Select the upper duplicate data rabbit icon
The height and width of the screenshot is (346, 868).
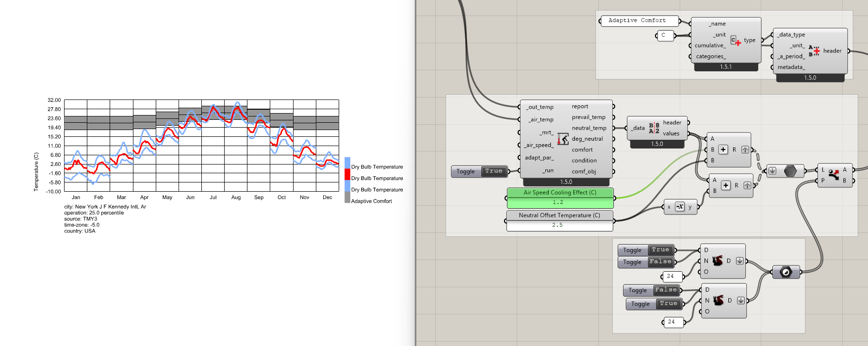point(717,261)
